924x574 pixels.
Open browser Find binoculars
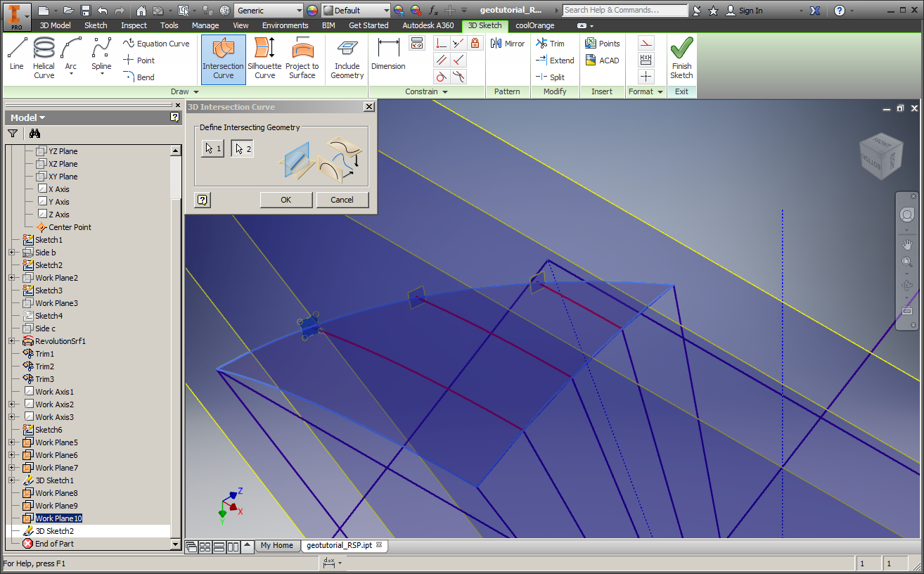click(34, 134)
